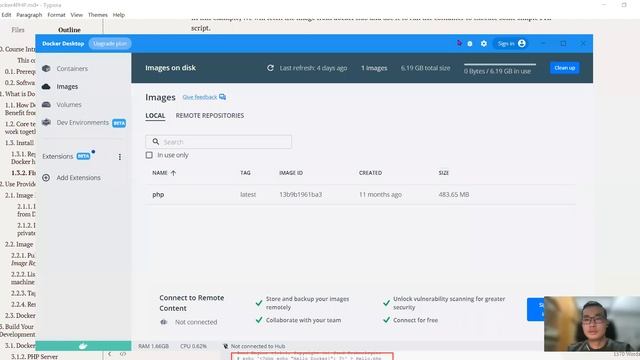This screenshot has height=360, width=640.
Task: Open Themes menu in Typora
Action: tap(98, 15)
